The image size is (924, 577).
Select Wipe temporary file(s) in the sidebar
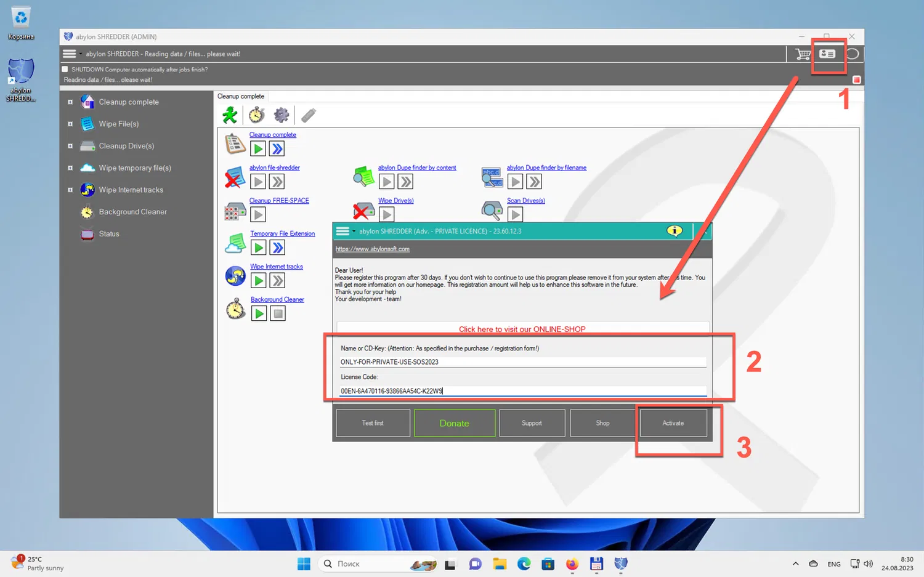[135, 168]
